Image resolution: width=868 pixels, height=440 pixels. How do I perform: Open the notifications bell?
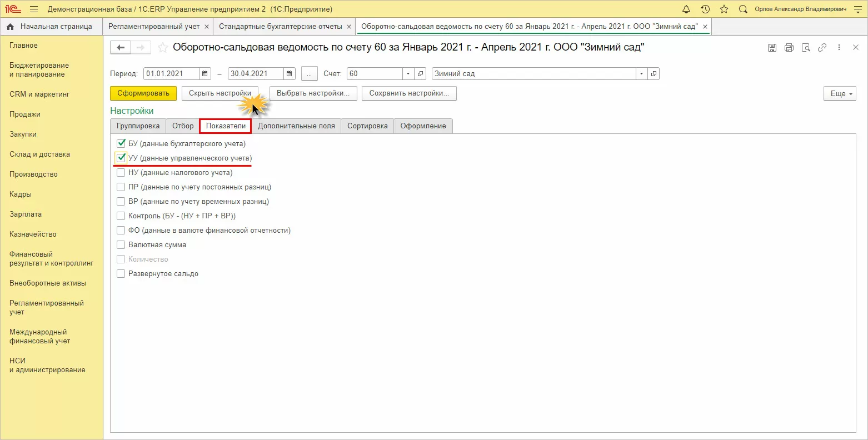(686, 9)
